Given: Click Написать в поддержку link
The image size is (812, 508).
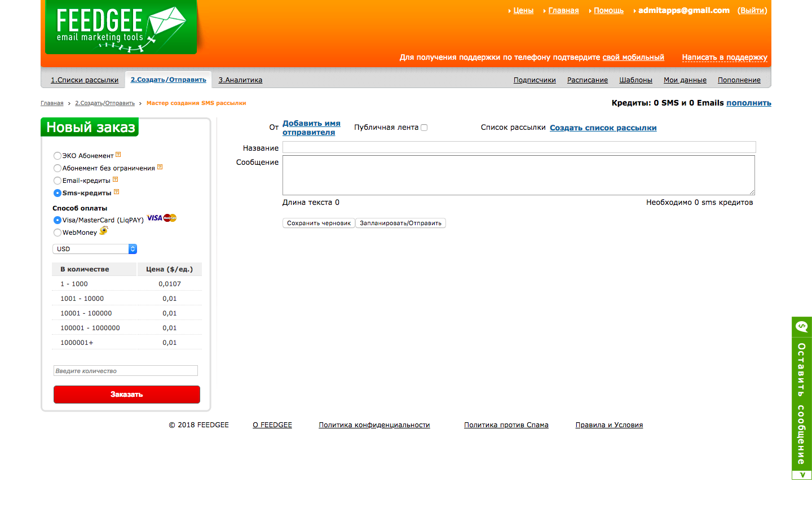Looking at the screenshot, I should click(725, 58).
